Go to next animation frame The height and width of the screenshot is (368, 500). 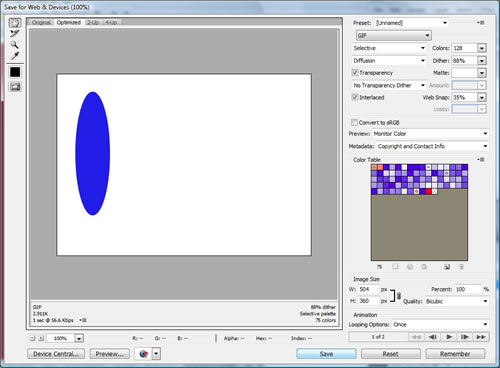[x=465, y=337]
